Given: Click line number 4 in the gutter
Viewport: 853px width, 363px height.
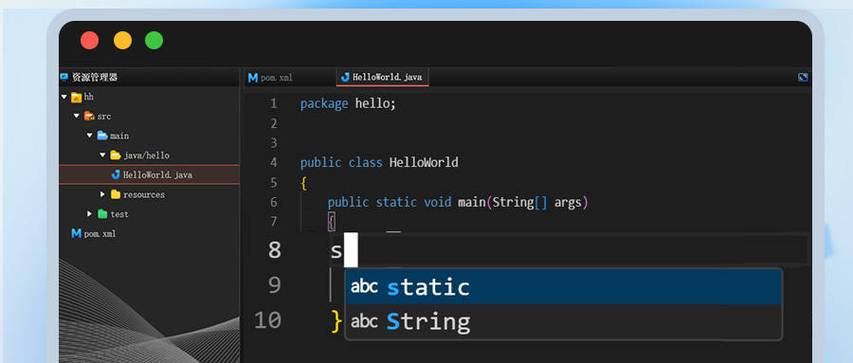Looking at the screenshot, I should (x=273, y=162).
